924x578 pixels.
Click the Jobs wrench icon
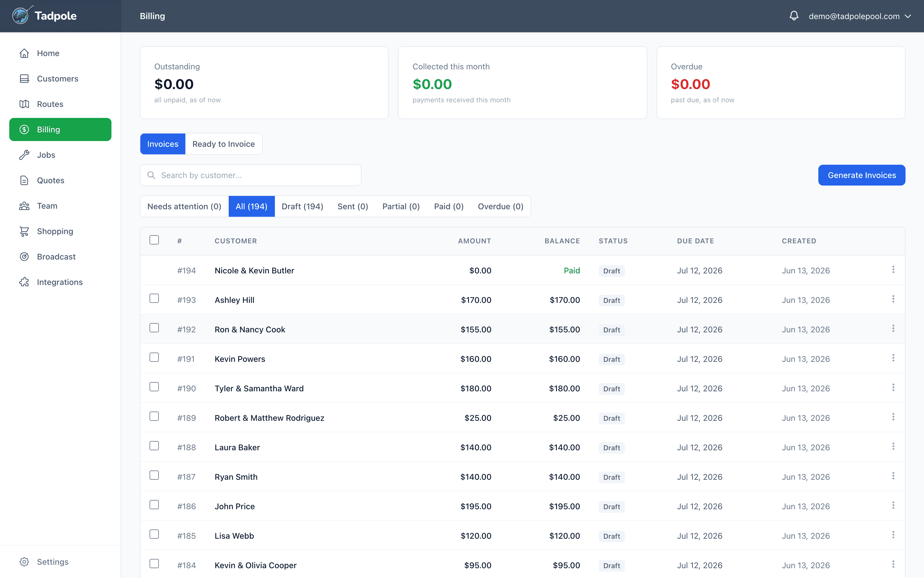24,155
